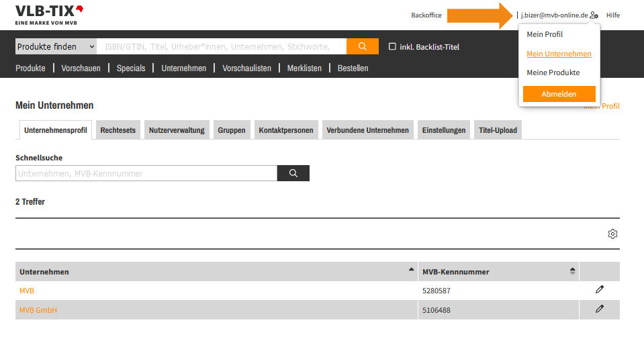Click the Mein Unternehmen page heading
Screen dimensions: 644x349
(x=54, y=105)
